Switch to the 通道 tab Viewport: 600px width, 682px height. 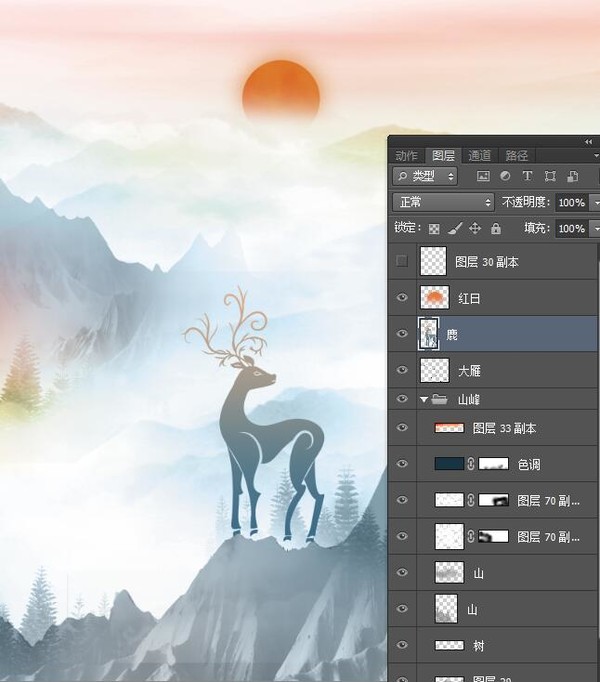point(480,156)
